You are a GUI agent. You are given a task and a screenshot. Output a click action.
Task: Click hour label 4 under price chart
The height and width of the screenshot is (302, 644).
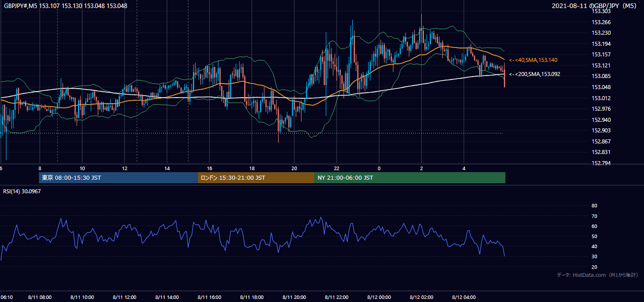point(464,169)
